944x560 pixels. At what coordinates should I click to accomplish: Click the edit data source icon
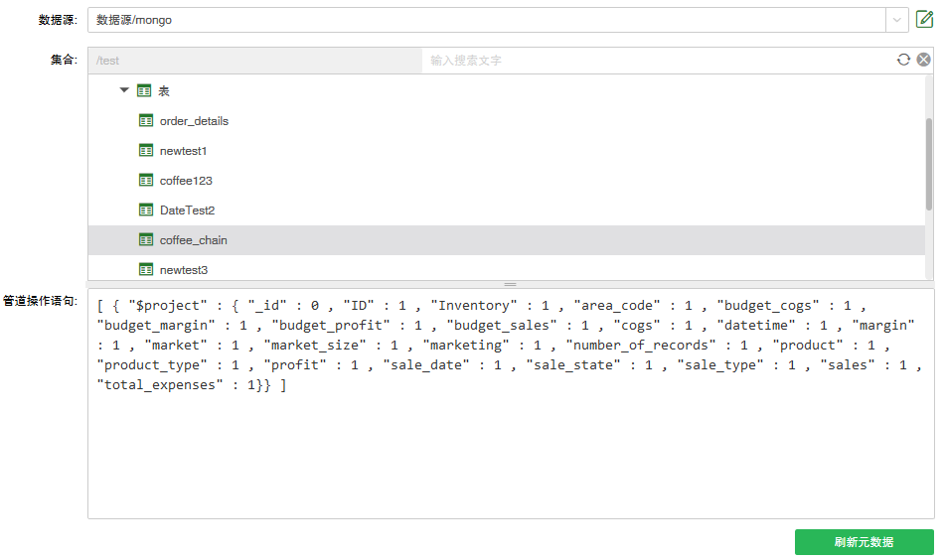coord(924,20)
